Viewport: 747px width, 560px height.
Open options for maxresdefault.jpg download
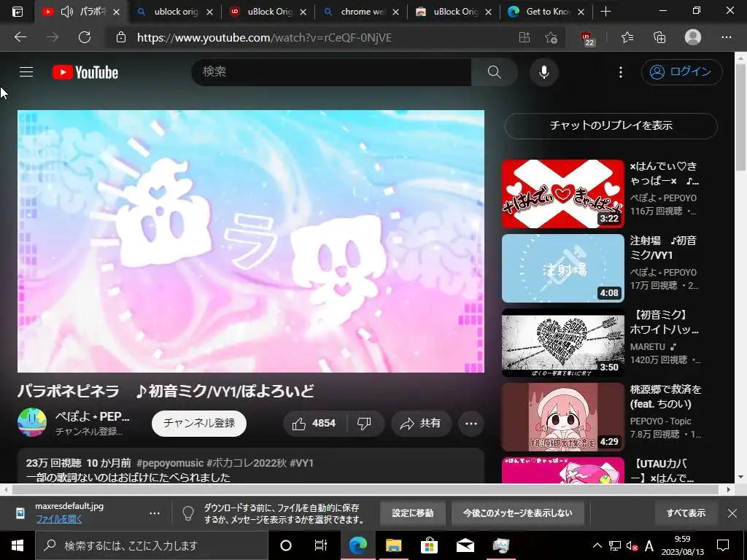pos(155,513)
